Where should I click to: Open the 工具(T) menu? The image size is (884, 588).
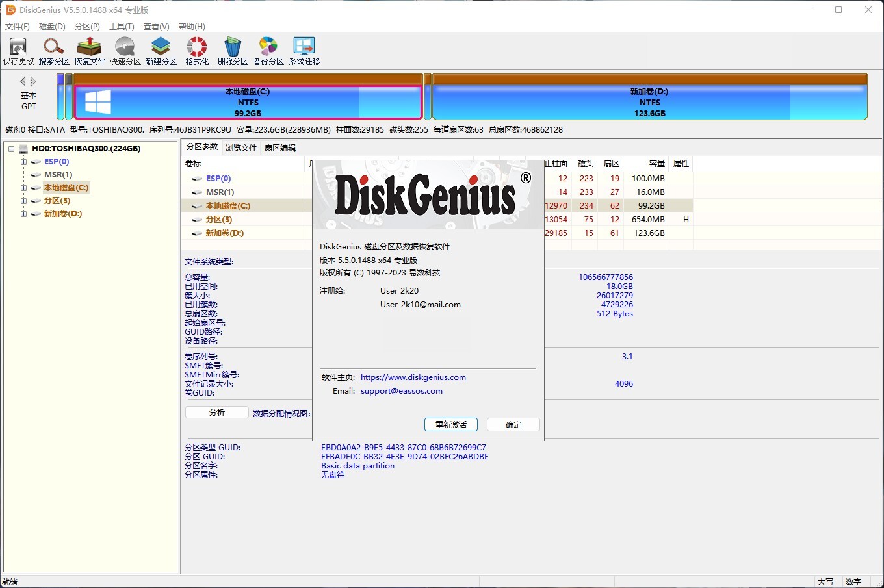122,27
